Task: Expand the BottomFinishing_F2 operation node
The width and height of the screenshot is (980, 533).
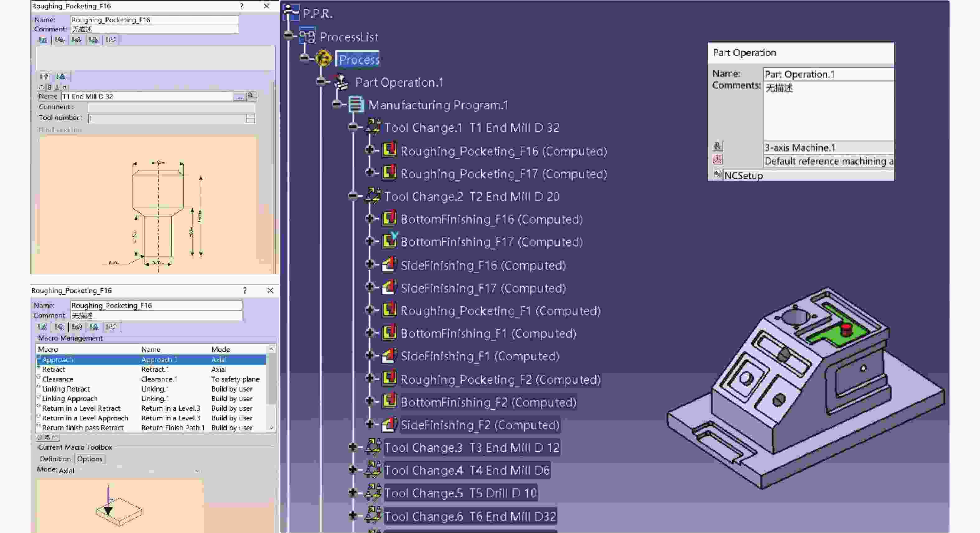Action: [369, 401]
